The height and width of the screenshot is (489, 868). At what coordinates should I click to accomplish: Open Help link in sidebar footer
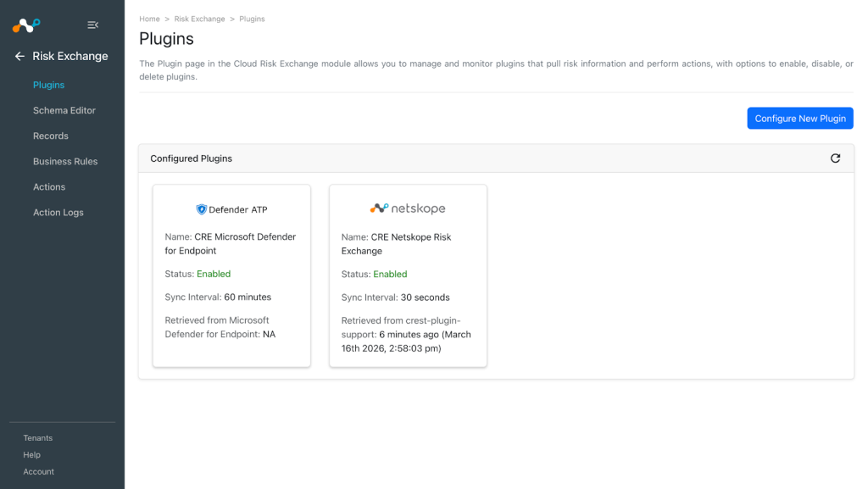pos(31,455)
